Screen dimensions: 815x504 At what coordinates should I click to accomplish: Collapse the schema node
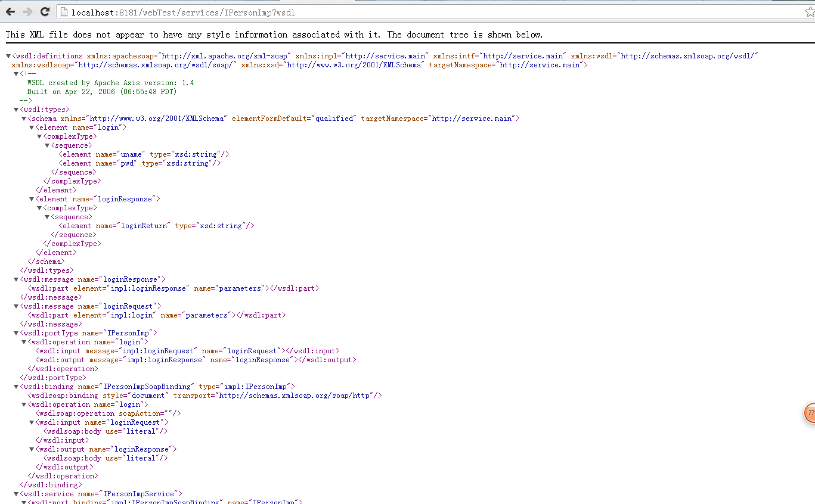click(24, 119)
